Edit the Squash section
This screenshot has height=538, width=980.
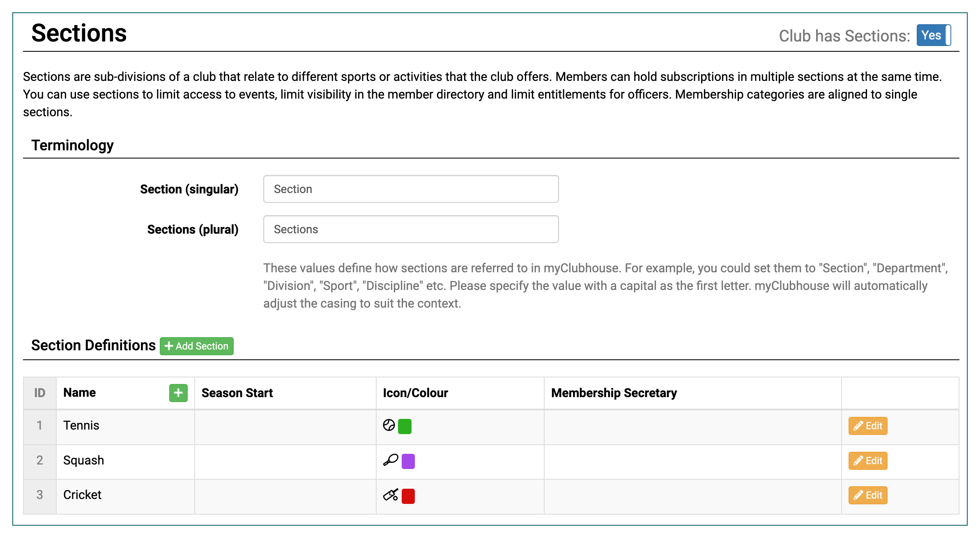(x=868, y=461)
